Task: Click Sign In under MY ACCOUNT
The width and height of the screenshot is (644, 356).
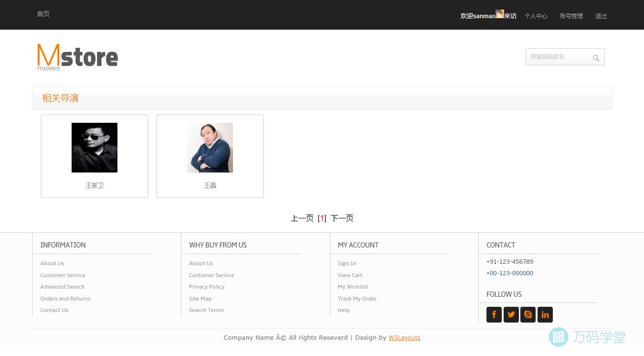Action: point(347,263)
